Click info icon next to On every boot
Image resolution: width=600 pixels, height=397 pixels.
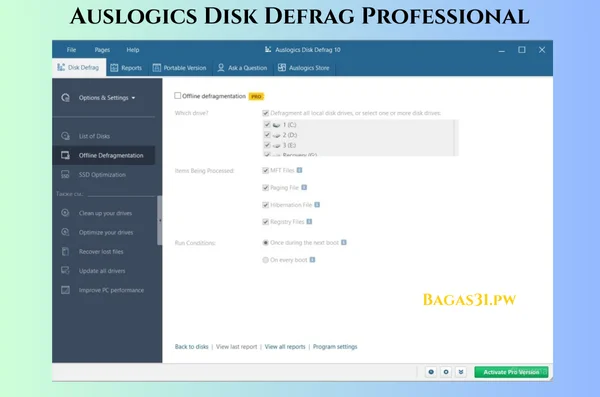[312, 260]
